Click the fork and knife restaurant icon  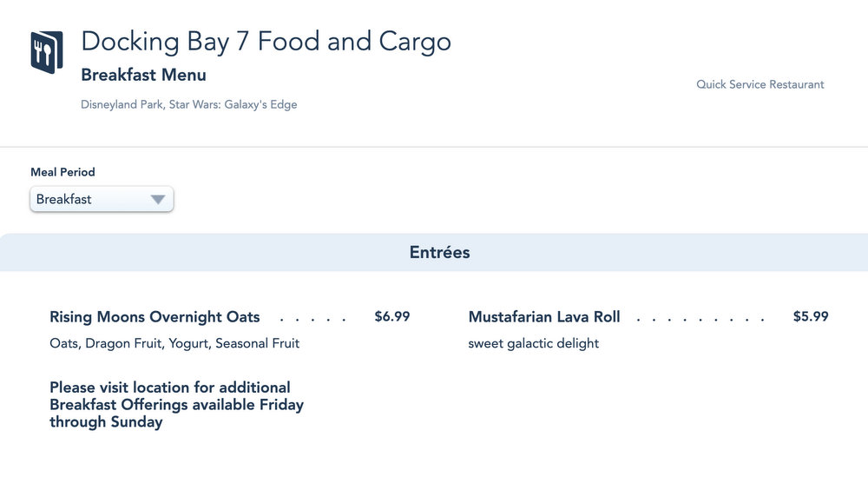click(x=46, y=52)
